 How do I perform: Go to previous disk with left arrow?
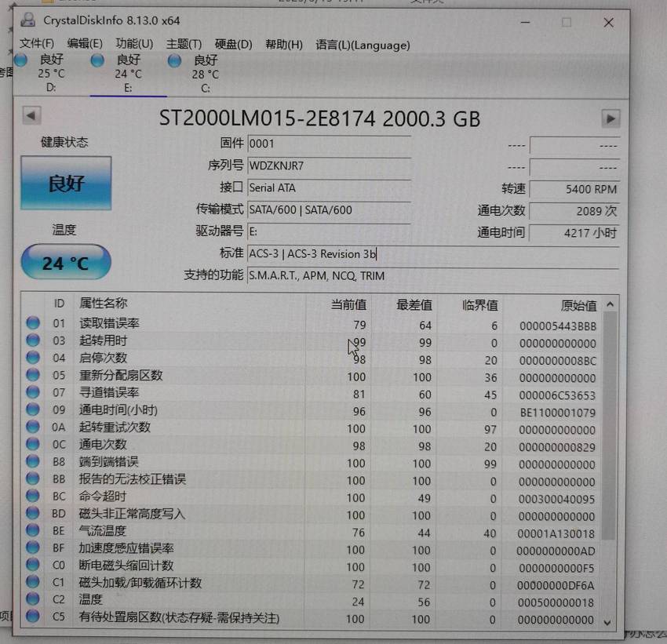pos(31,115)
